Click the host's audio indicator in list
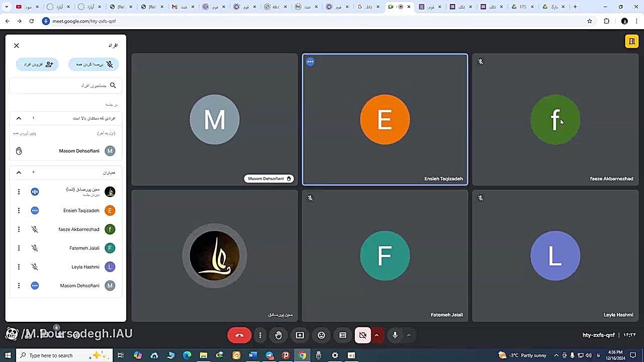 pos(35,192)
